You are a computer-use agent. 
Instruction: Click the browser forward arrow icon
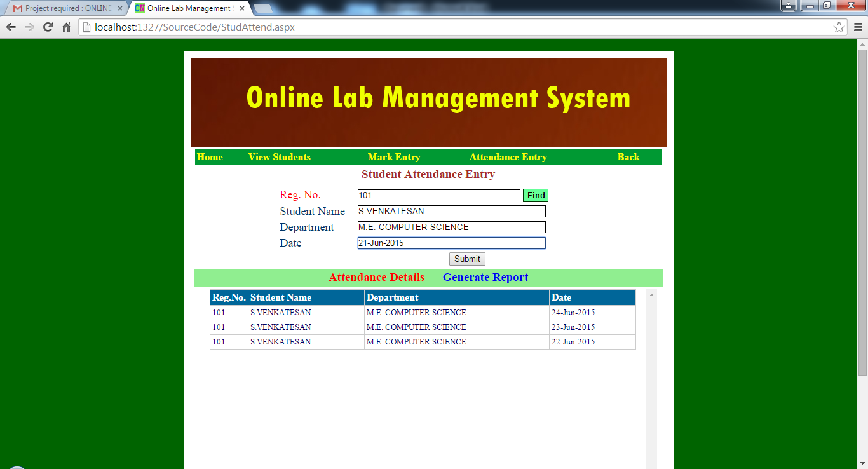coord(29,27)
